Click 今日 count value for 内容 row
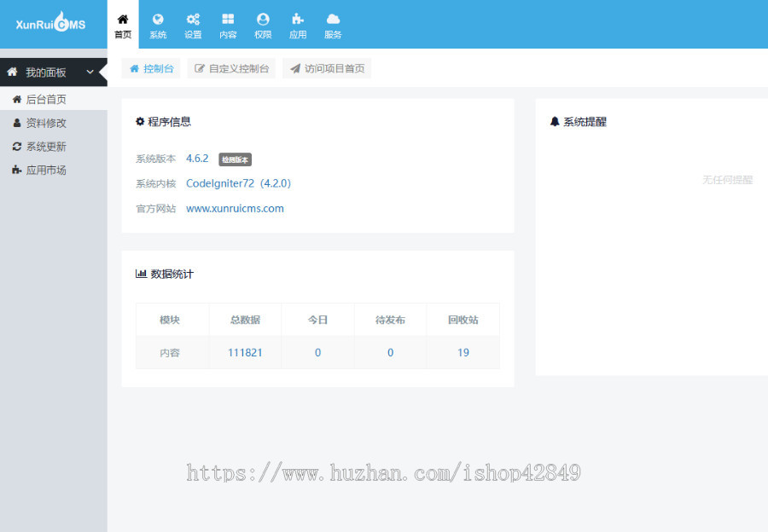The width and height of the screenshot is (768, 532). (318, 352)
